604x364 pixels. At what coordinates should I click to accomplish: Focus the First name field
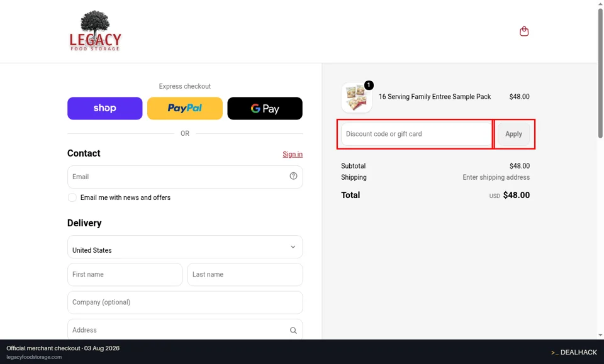coord(125,274)
